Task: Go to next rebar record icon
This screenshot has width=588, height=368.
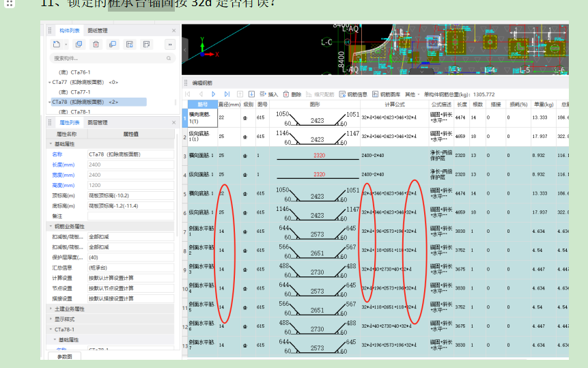Action: pyautogui.click(x=213, y=94)
